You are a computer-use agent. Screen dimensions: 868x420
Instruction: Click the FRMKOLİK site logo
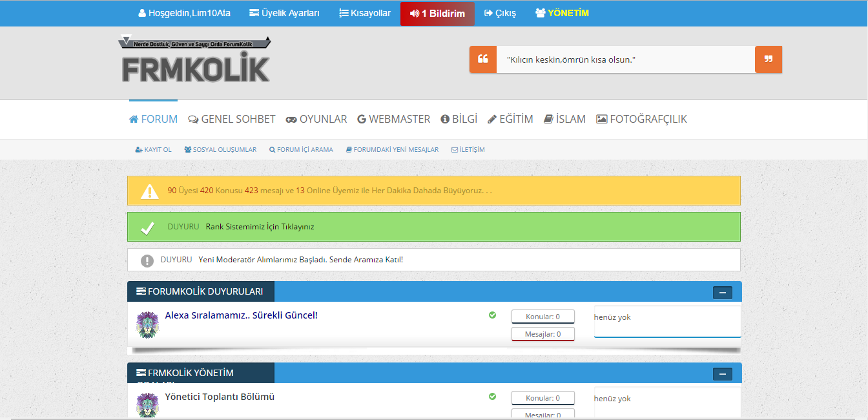pos(194,59)
